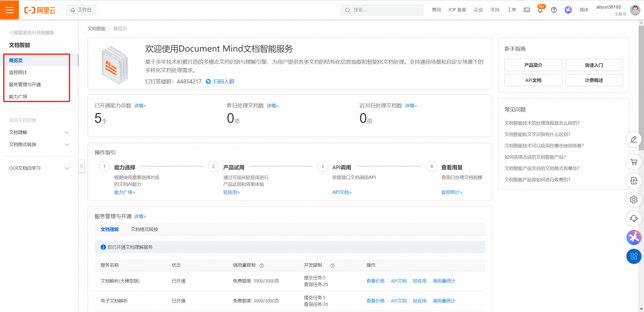644x312 pixels.
Task: Open the floating colorful AI assistant button
Action: point(634,237)
